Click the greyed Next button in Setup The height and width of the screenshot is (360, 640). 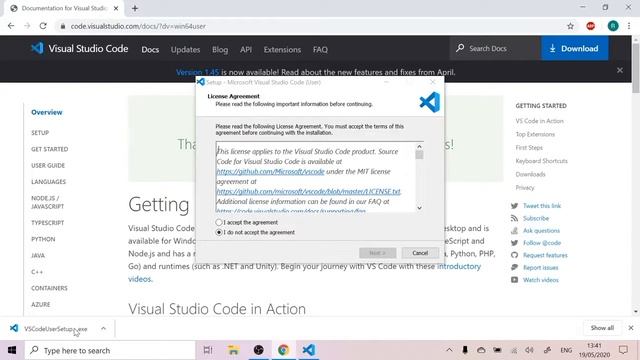coord(378,253)
